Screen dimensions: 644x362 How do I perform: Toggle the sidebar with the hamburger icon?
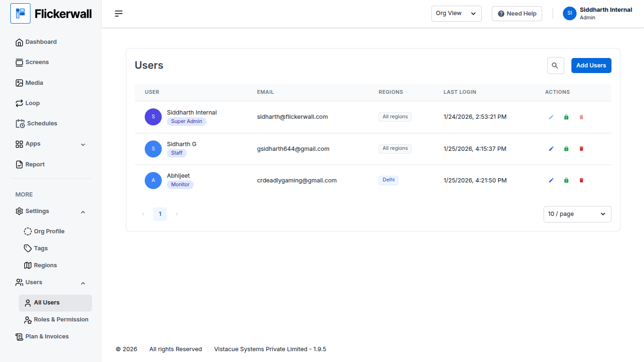pyautogui.click(x=119, y=14)
